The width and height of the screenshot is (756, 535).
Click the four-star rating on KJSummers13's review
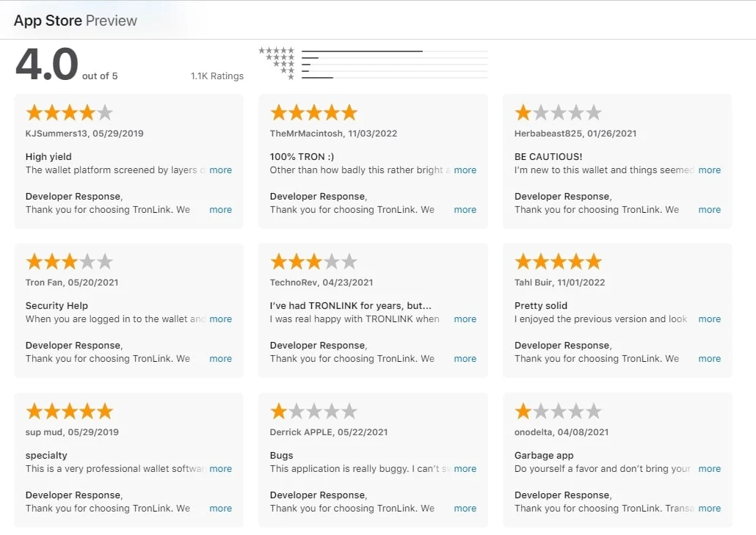70,113
